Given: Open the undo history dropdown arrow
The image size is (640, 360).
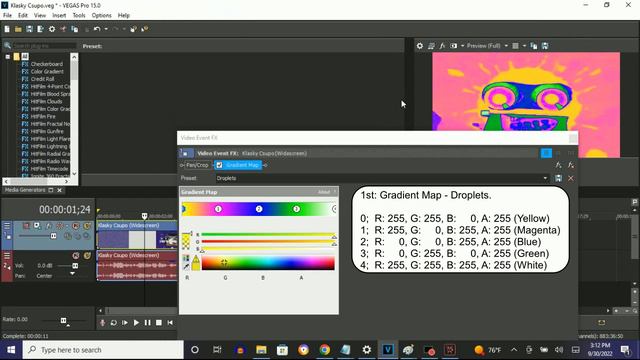Looking at the screenshot, I should [x=106, y=29].
